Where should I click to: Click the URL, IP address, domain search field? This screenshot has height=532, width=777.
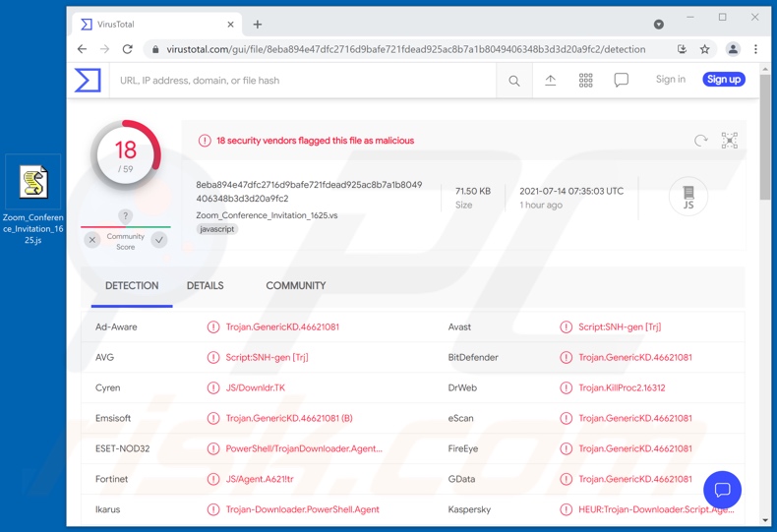[302, 81]
